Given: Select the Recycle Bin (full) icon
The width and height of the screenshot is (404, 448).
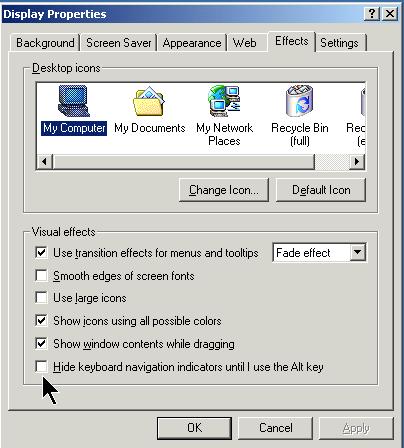Looking at the screenshot, I should [x=300, y=115].
